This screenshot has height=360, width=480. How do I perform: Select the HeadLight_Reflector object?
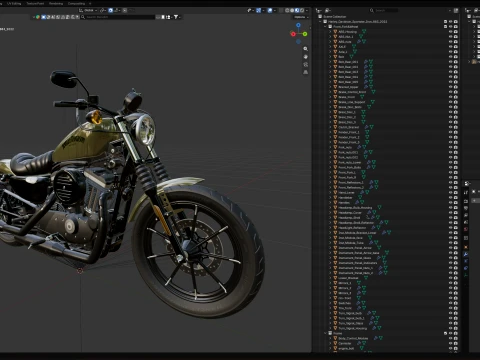tap(352, 228)
